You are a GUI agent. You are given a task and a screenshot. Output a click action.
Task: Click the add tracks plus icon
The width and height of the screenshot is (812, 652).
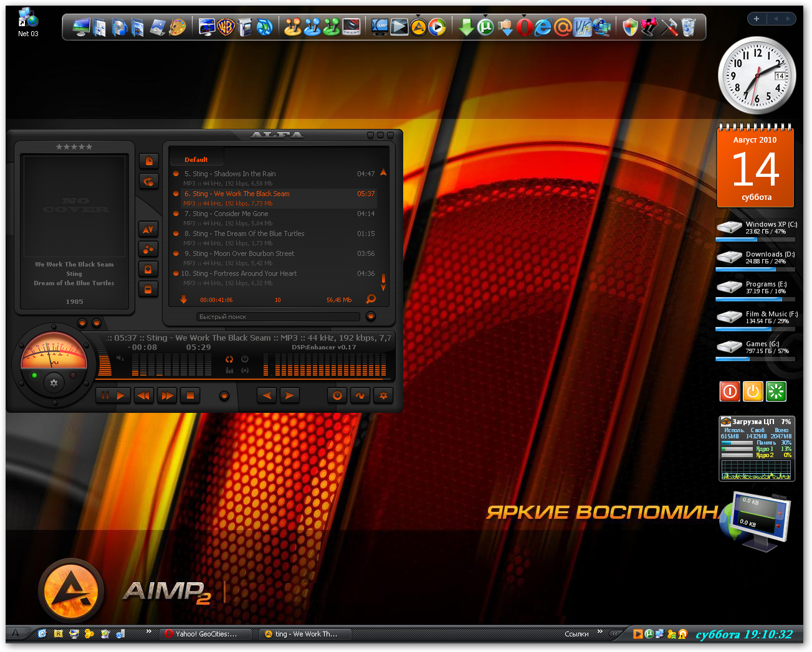(x=148, y=269)
